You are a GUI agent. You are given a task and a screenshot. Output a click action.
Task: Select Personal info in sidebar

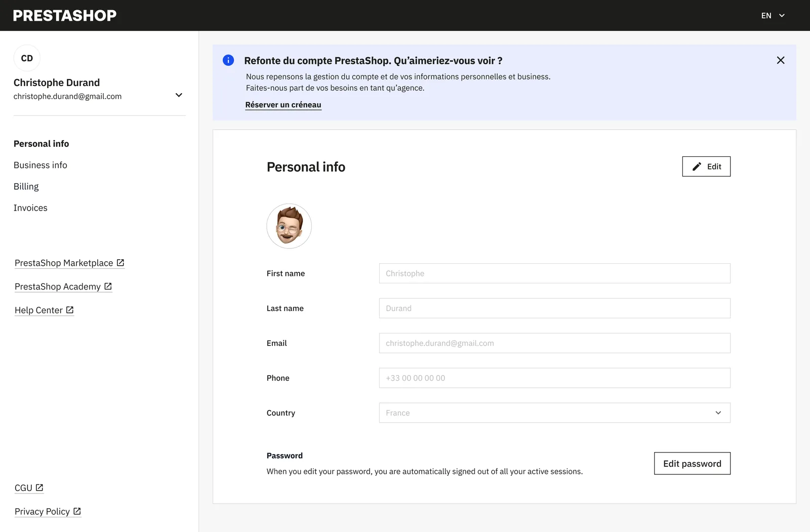pyautogui.click(x=42, y=144)
